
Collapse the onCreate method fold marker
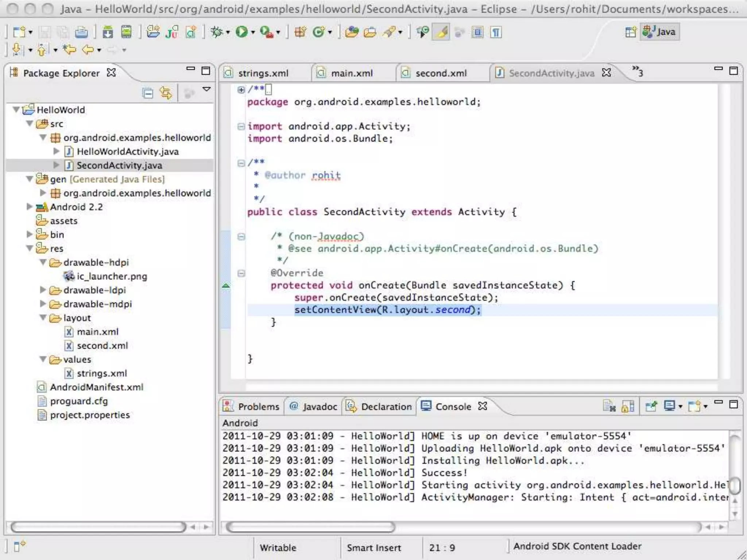pyautogui.click(x=241, y=273)
